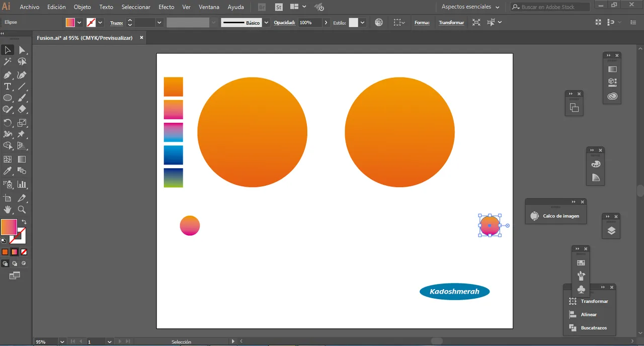Open the Aspectos esenciales workspace dropdown
Image resolution: width=644 pixels, height=346 pixels.
(470, 7)
